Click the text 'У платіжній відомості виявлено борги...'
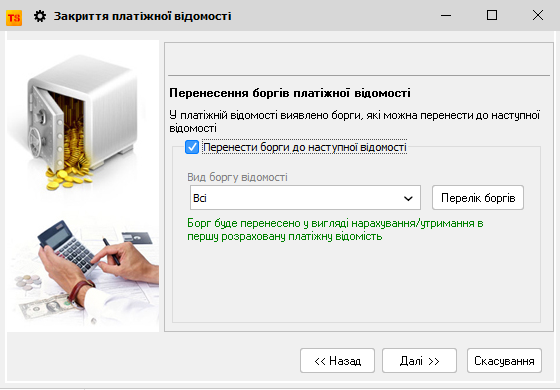 click(354, 121)
